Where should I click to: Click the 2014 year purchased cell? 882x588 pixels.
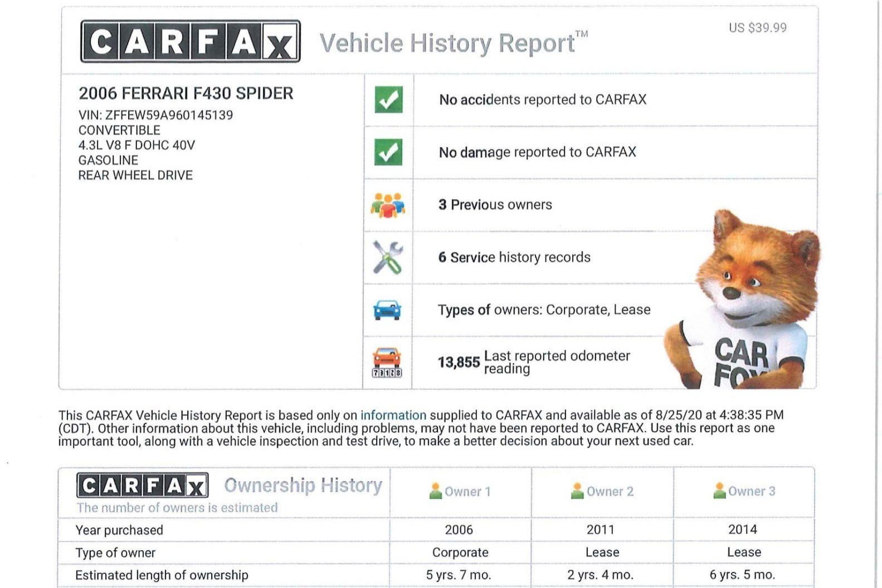[x=743, y=530]
